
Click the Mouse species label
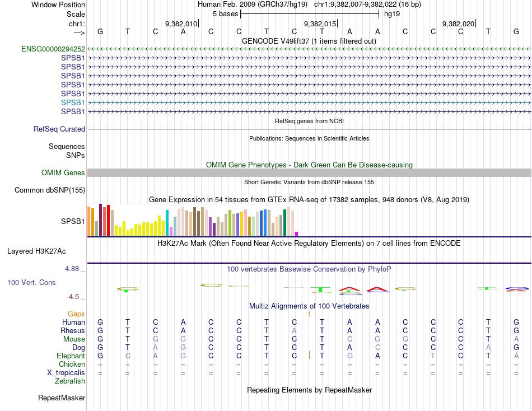(74, 339)
